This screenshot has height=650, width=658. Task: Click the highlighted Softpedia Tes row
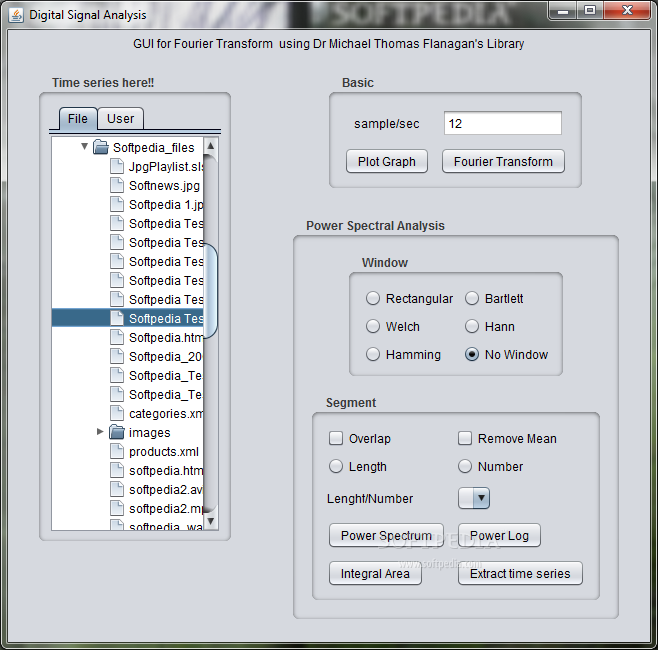click(128, 318)
